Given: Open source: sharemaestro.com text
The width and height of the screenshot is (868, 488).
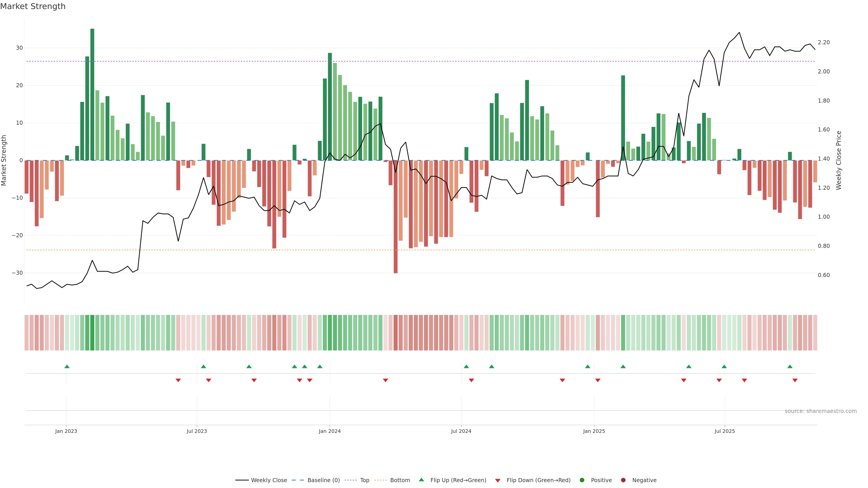Looking at the screenshot, I should [821, 411].
